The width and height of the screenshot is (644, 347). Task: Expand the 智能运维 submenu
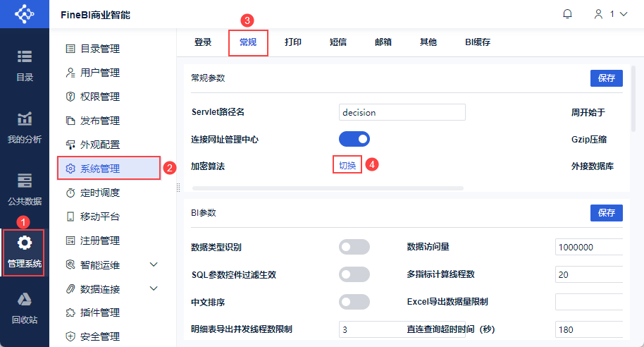[154, 264]
